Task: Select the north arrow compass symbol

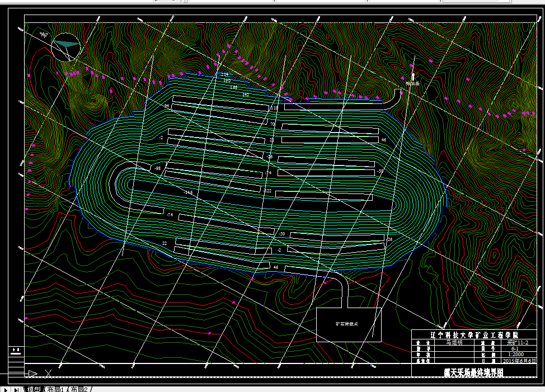Action: pyautogui.click(x=65, y=47)
